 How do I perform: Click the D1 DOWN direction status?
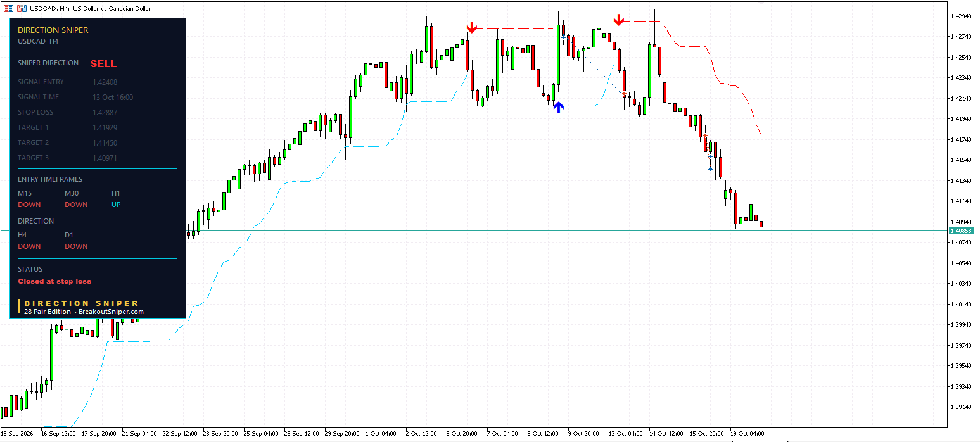[x=76, y=246]
